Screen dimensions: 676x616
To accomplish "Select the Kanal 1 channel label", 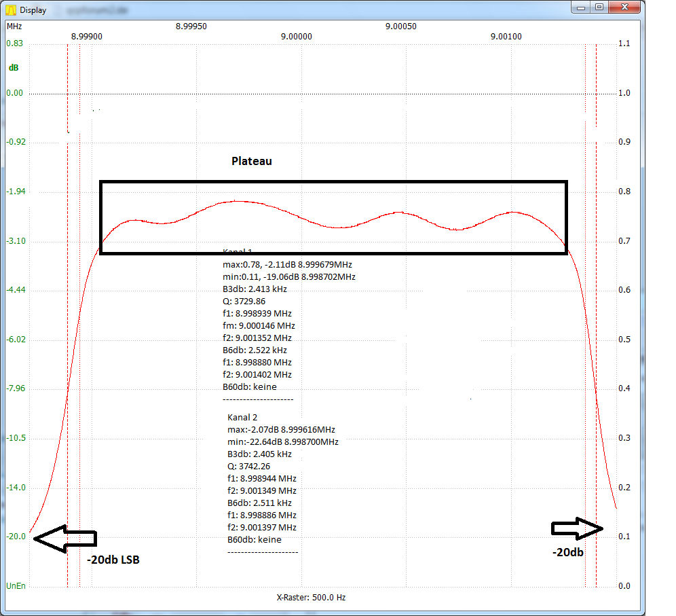I will click(245, 252).
